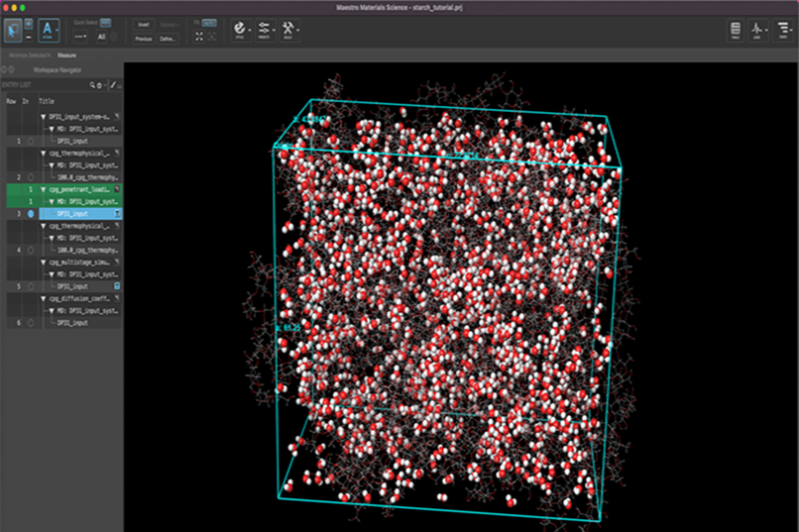Include row 5 DPII_input in workspace

coord(30,286)
